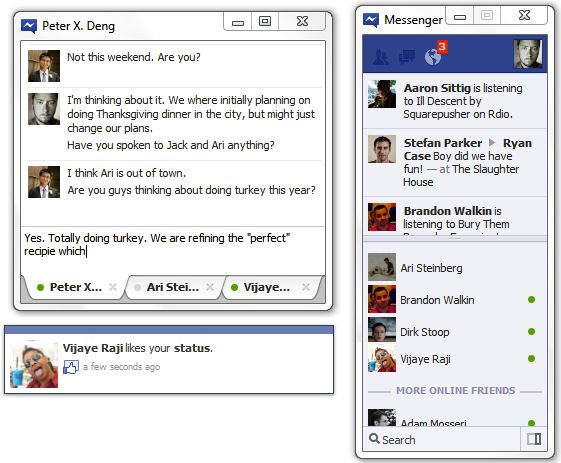Click the search magnifier icon
This screenshot has height=463, width=561.
[x=374, y=438]
